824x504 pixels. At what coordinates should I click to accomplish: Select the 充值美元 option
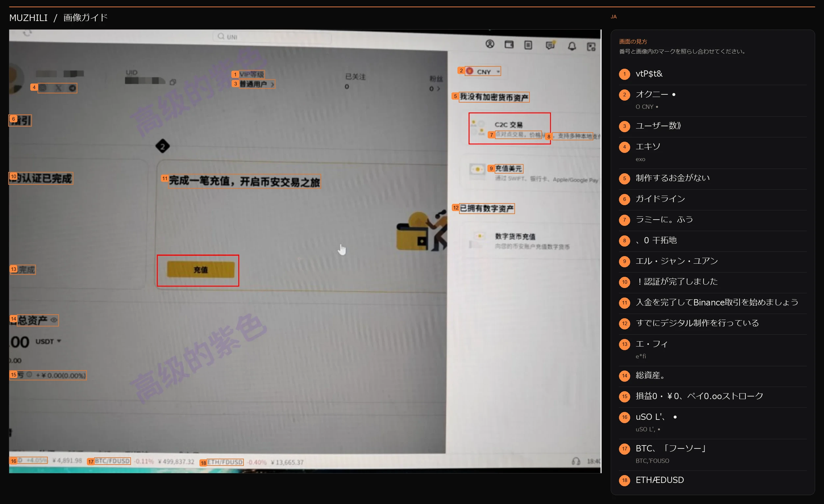[532, 173]
